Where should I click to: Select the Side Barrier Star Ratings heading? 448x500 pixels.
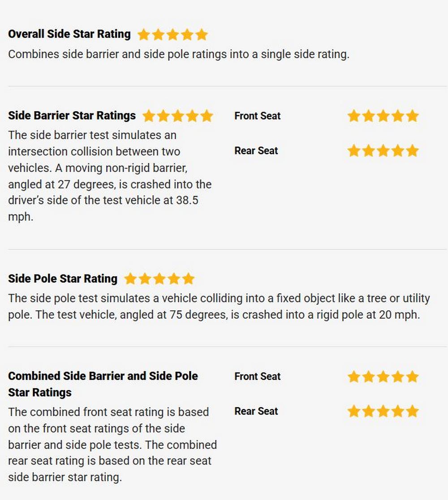(72, 115)
